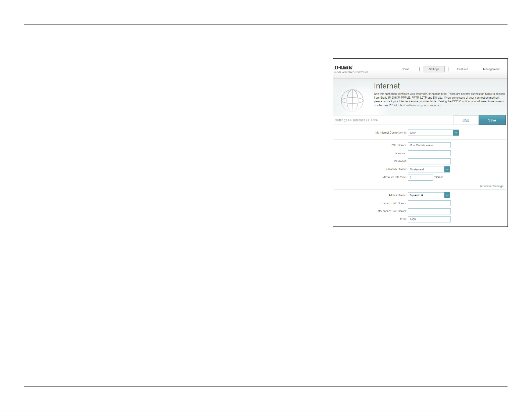Screen dimensions: 532x411
Task: Open the Settings tab
Action: coord(434,69)
